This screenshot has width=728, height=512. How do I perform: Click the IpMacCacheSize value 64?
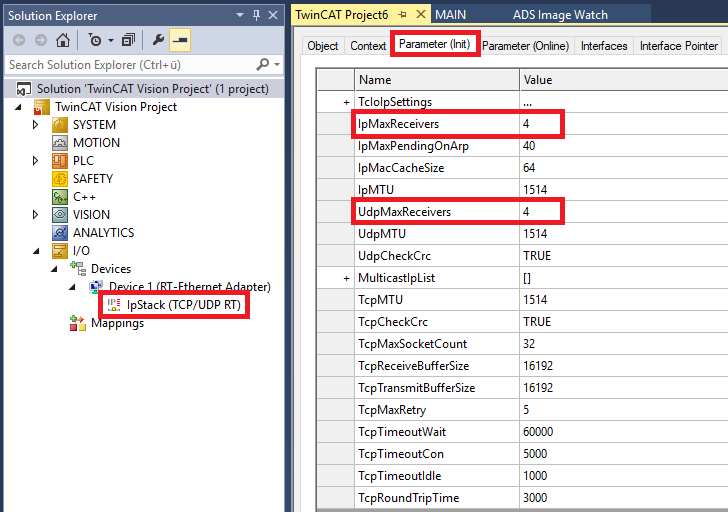click(529, 168)
